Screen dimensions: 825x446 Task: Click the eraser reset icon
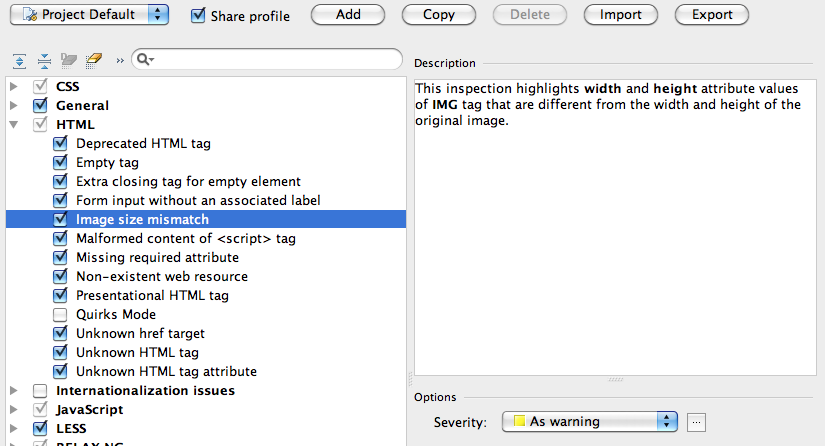point(94,61)
